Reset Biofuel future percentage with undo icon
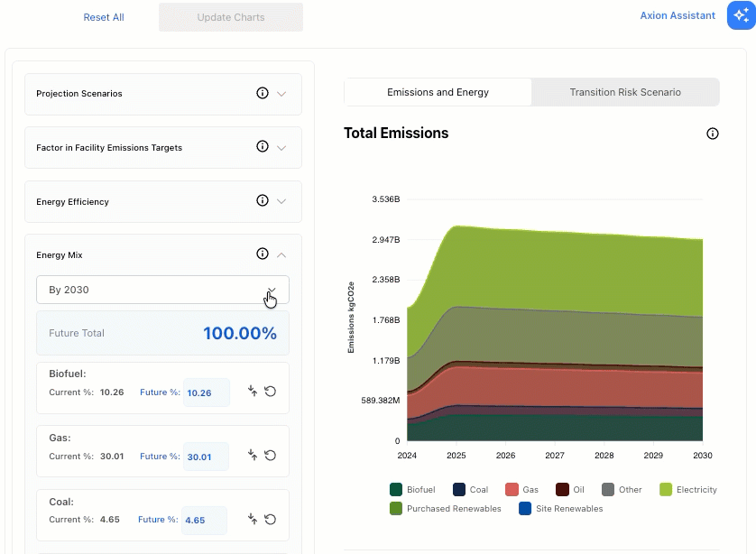Screen dimensions: 756x554 click(271, 392)
